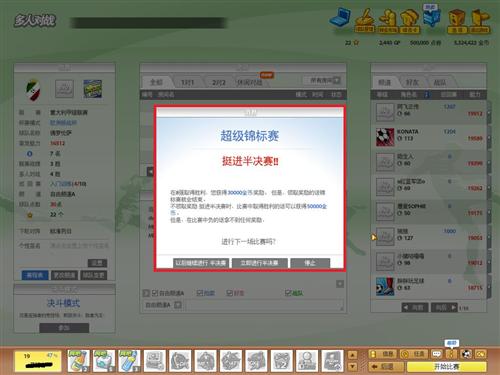Click the back arrow button beside 开始比赛
The image size is (500, 375).
387,367
